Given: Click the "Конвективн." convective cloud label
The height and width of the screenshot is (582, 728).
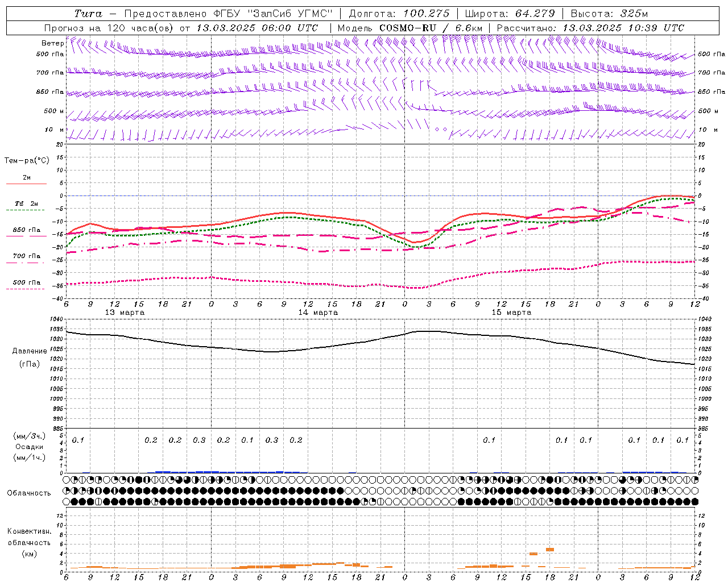Looking at the screenshot, I should click(x=30, y=531).
